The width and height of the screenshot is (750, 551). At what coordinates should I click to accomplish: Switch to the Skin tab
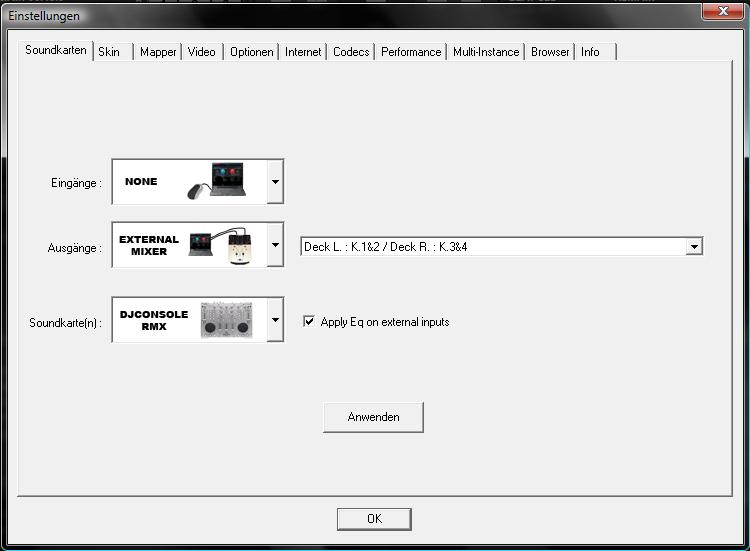pyautogui.click(x=113, y=52)
